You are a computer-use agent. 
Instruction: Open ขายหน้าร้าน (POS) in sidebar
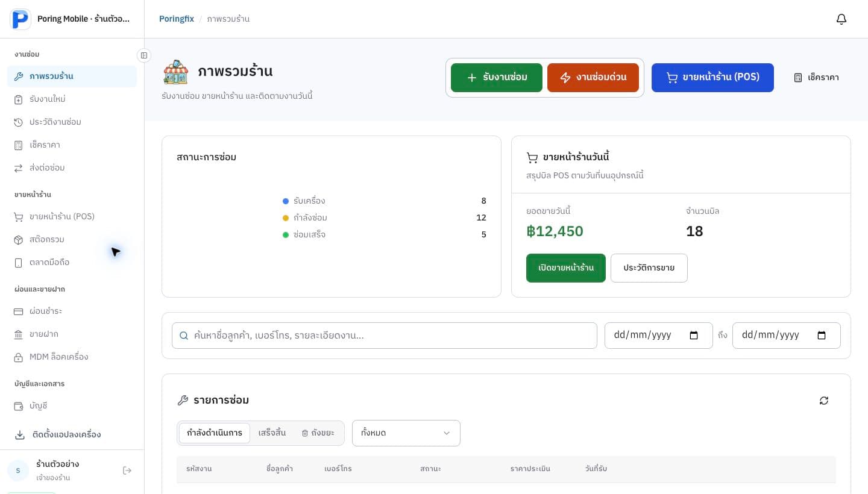[x=72, y=217]
